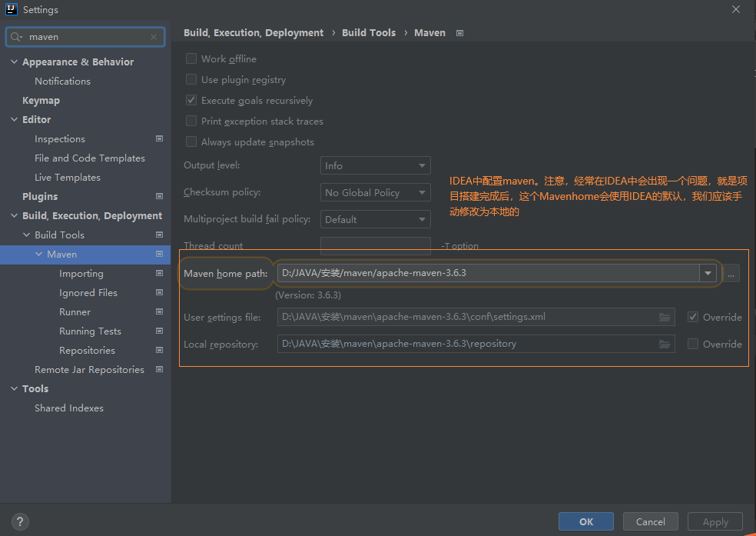Image resolution: width=756 pixels, height=536 pixels.
Task: Enable Work offline checkbox
Action: coord(191,59)
